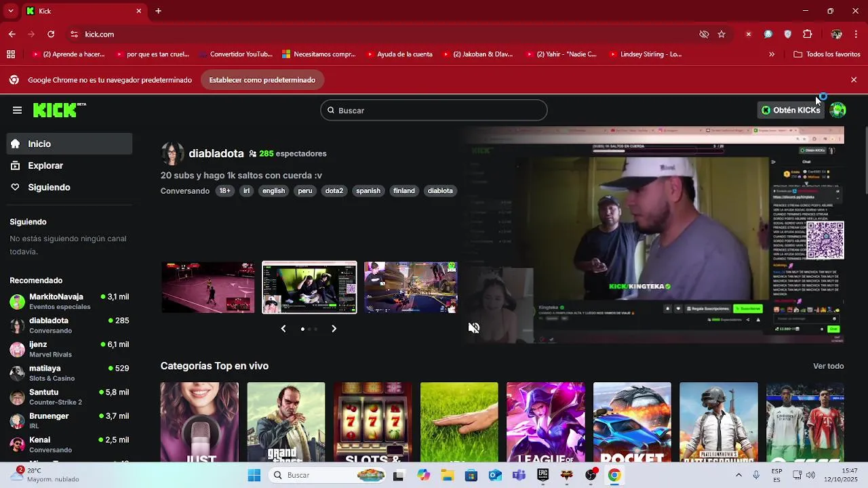Viewport: 868px width, 488px height.
Task: Open diabladota's avatar beside the stream title
Action: pyautogui.click(x=172, y=154)
